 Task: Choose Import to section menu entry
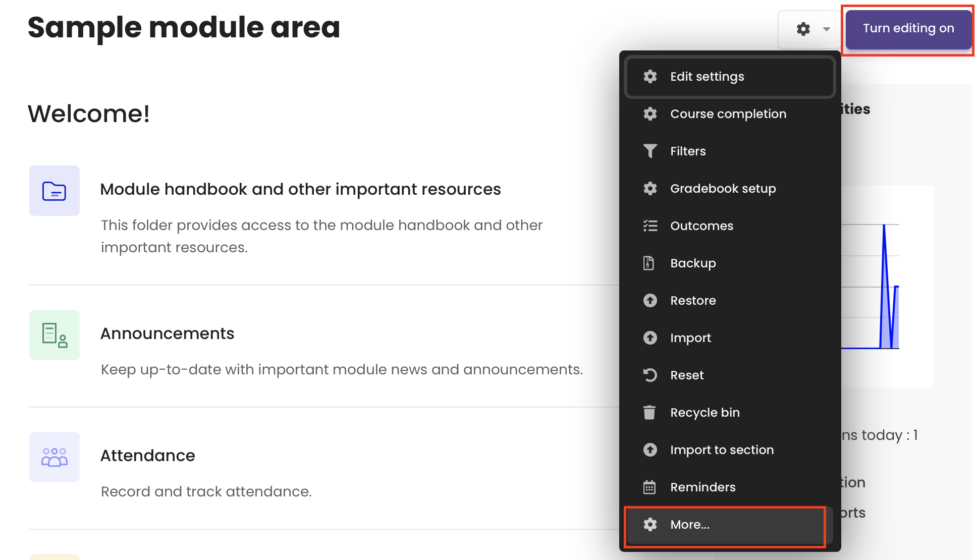(730, 450)
